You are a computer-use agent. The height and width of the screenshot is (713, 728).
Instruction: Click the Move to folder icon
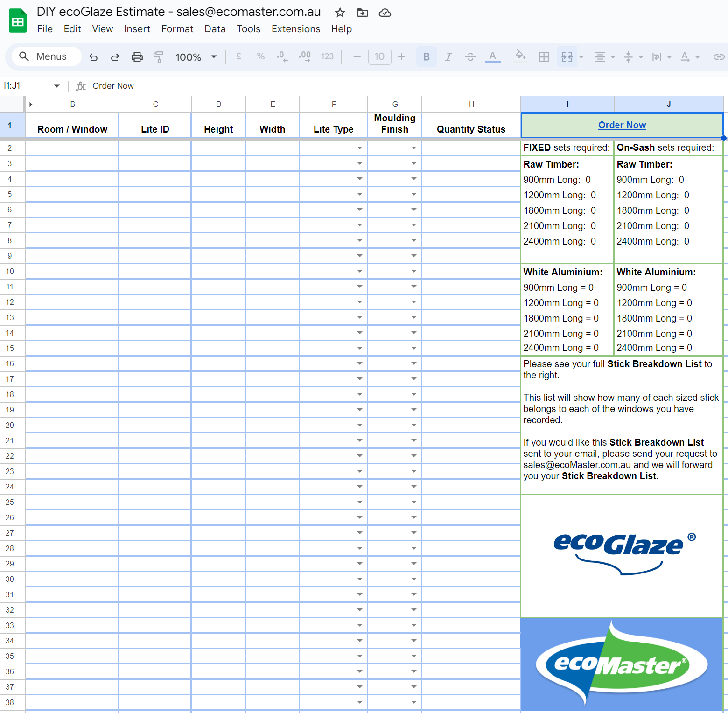pos(363,13)
